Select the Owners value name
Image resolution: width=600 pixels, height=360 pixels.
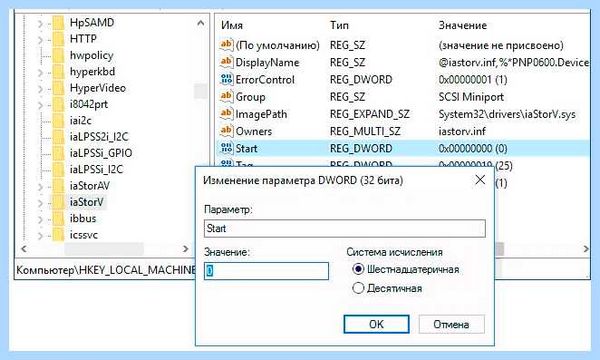click(x=254, y=131)
